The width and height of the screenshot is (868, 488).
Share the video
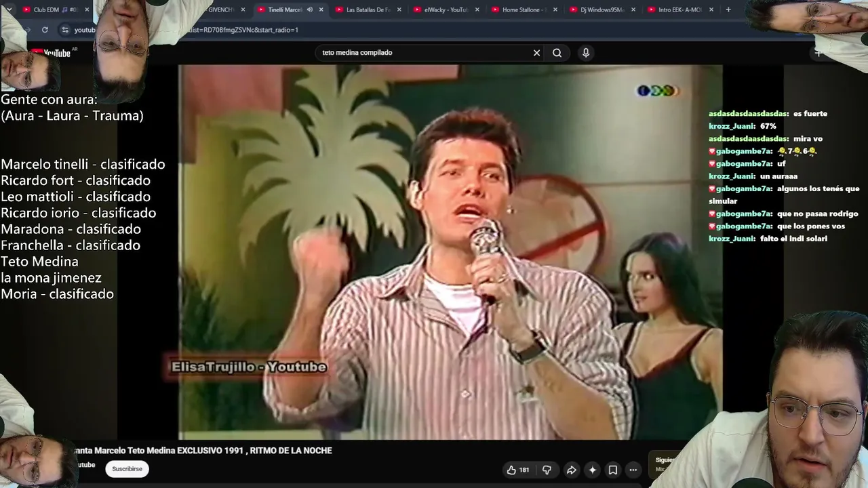pyautogui.click(x=571, y=470)
